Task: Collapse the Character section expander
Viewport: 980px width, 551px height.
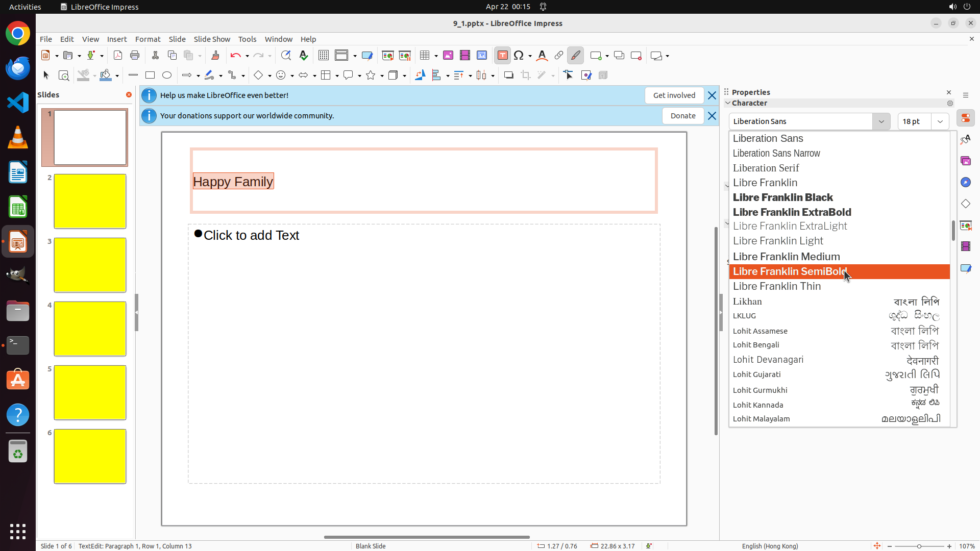Action: 728,103
